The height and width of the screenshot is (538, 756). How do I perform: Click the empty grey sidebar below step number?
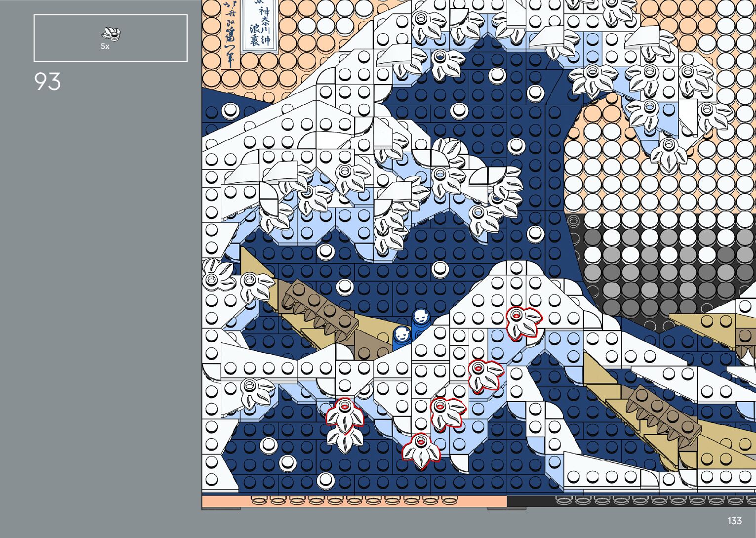tap(99, 296)
